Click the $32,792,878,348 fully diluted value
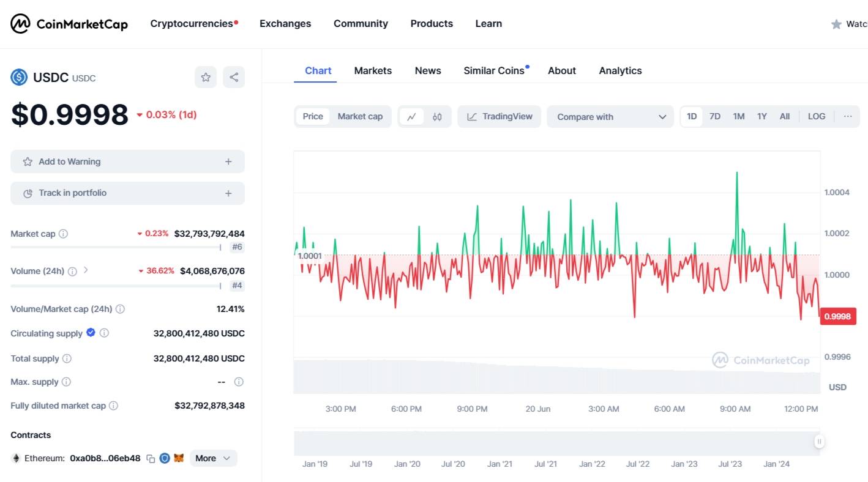The image size is (868, 482). 209,406
